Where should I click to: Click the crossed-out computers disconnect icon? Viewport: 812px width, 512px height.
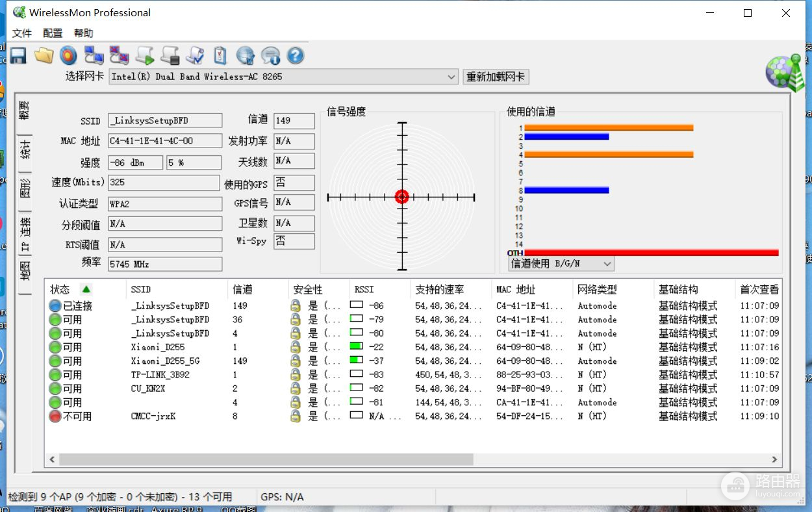point(120,56)
